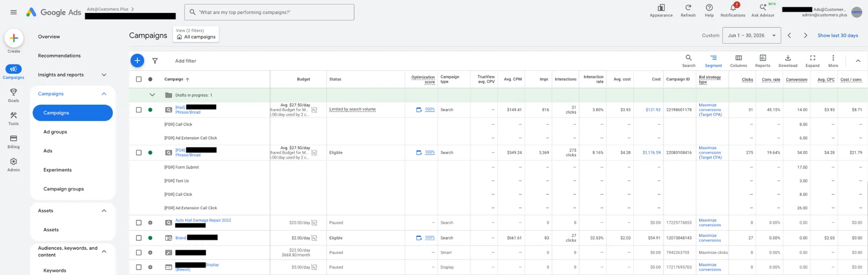Viewport: 868px width, 275px height.
Task: Click the Add filter field
Action: click(186, 61)
